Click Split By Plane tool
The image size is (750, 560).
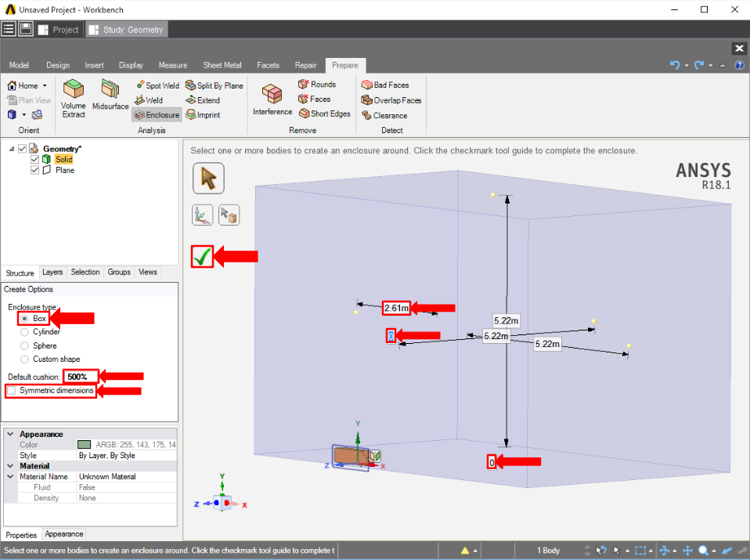click(215, 85)
